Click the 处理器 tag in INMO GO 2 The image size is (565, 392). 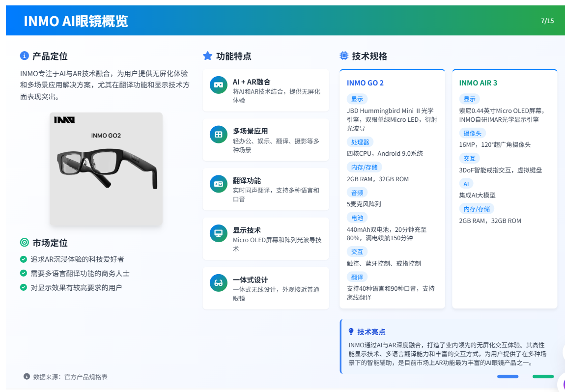[x=360, y=142]
